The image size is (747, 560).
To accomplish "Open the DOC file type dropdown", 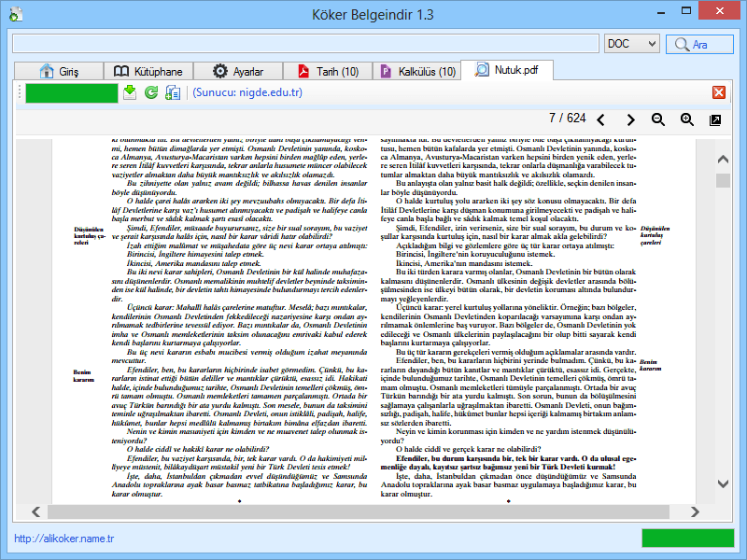I will tap(631, 44).
